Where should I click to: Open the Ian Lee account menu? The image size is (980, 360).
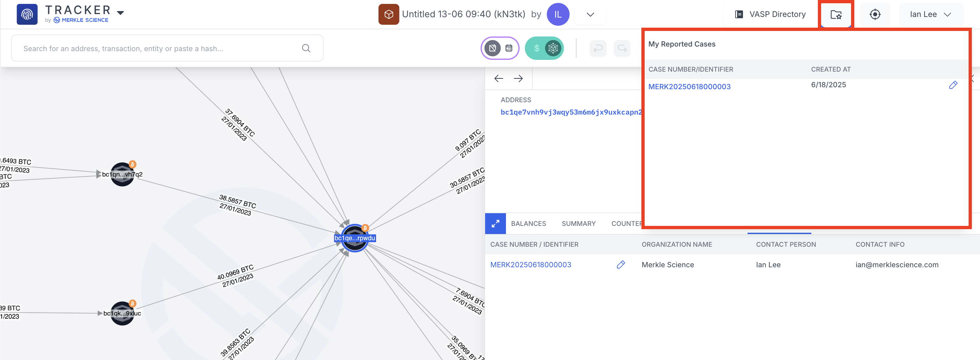pyautogui.click(x=931, y=14)
